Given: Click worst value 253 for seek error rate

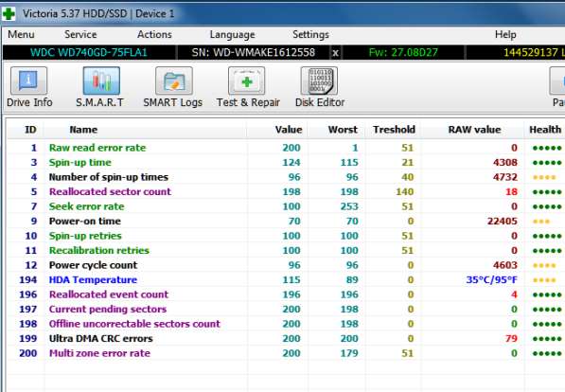Looking at the screenshot, I should click(349, 206).
